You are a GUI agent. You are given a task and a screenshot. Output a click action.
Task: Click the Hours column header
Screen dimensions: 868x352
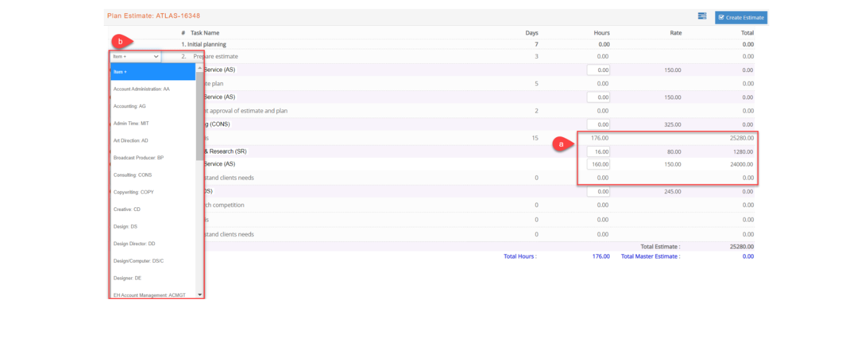pyautogui.click(x=602, y=33)
